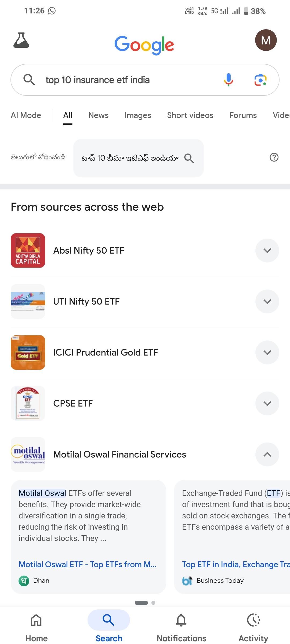Tap help icon beside Telugu suggestion
Screen dimensions: 290x644
tap(274, 157)
